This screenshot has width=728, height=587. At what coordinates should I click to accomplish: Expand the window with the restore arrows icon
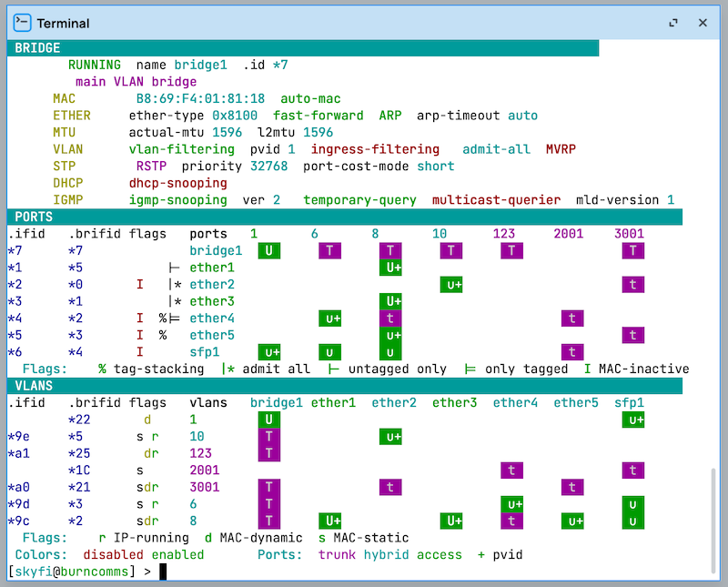coord(672,23)
